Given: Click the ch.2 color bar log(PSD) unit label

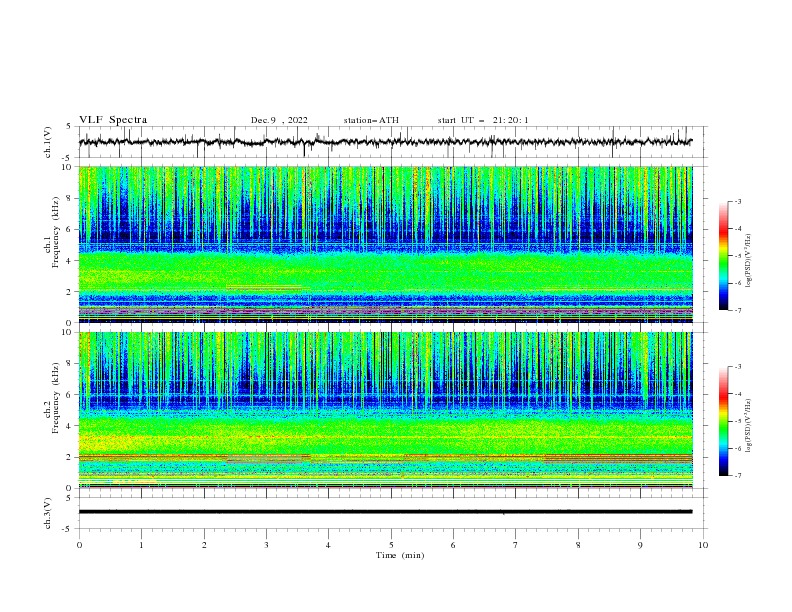Looking at the screenshot, I should pos(749,426).
